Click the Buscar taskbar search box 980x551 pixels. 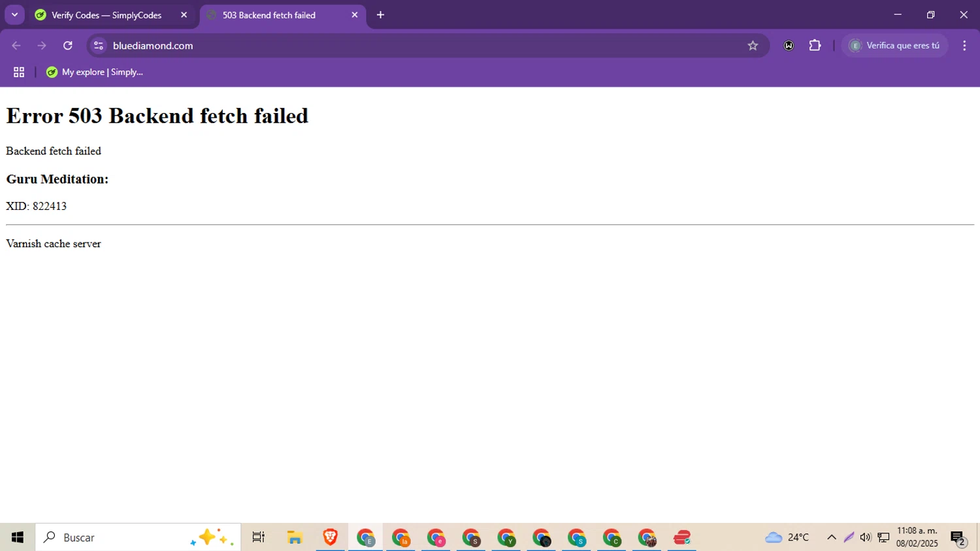[138, 537]
